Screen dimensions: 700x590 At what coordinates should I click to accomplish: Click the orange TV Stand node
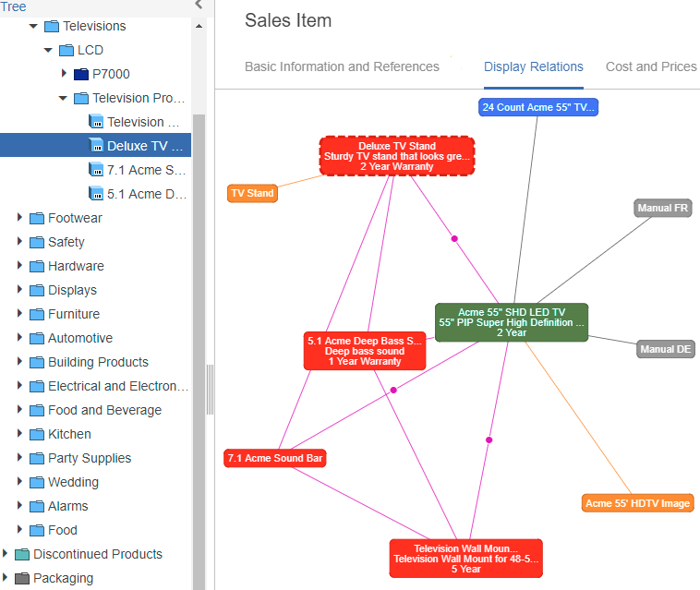click(252, 193)
